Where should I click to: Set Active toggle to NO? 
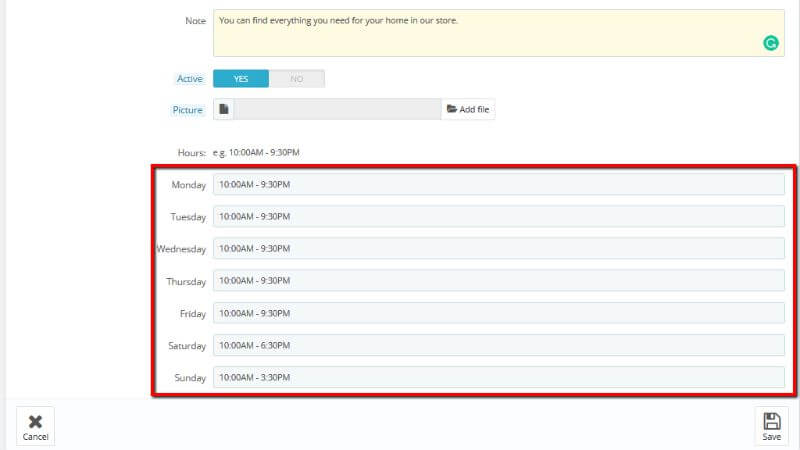coord(296,79)
